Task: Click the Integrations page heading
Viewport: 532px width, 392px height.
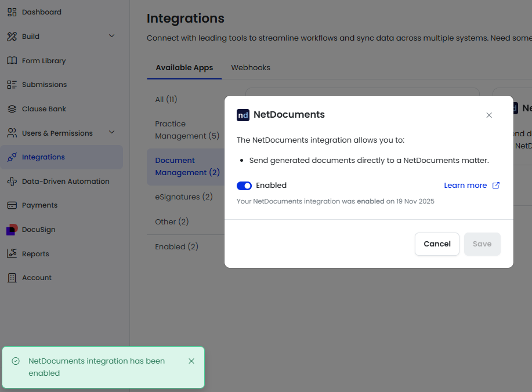Action: [186, 19]
